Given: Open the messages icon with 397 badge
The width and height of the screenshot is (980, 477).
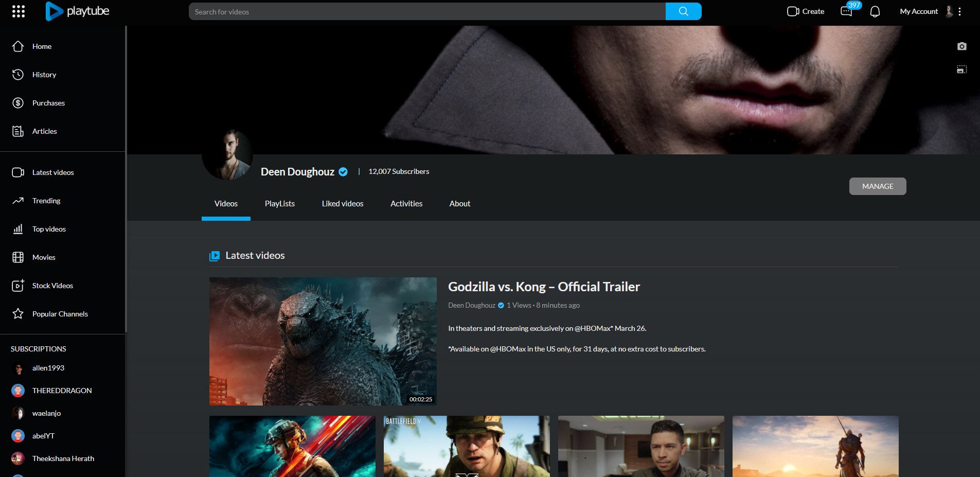Looking at the screenshot, I should (x=846, y=11).
